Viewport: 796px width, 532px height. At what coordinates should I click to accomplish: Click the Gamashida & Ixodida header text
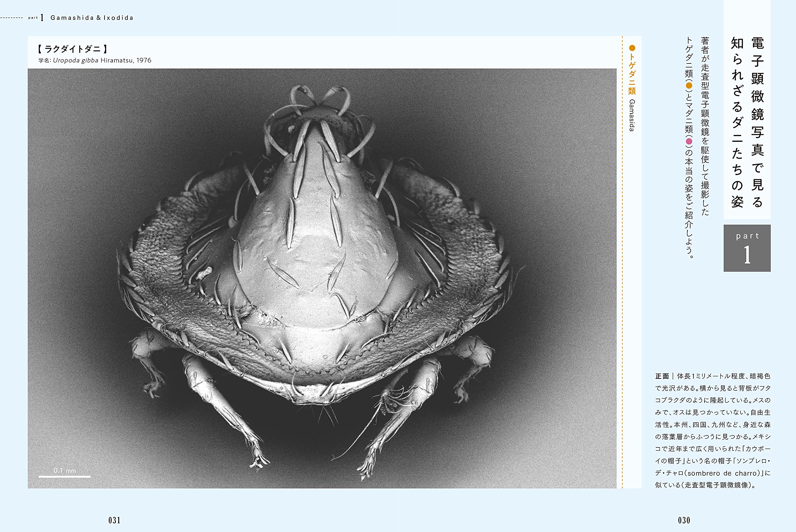pos(92,18)
